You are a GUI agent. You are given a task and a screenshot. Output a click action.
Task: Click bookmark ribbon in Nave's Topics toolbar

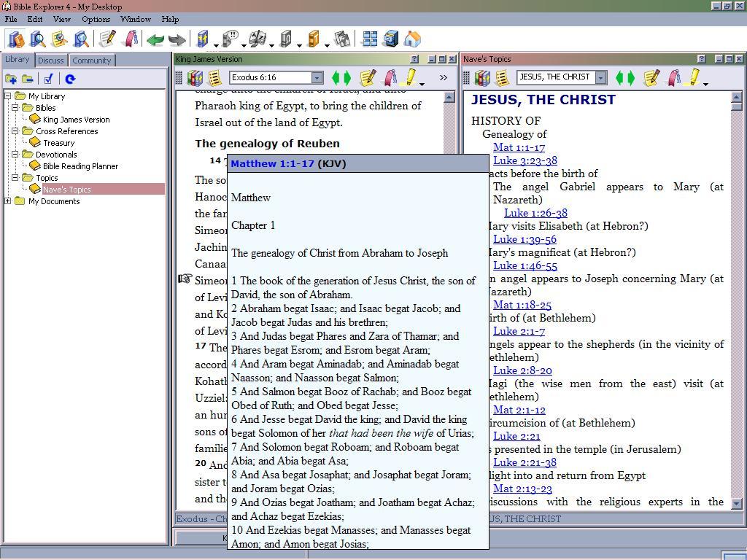pyautogui.click(x=673, y=77)
